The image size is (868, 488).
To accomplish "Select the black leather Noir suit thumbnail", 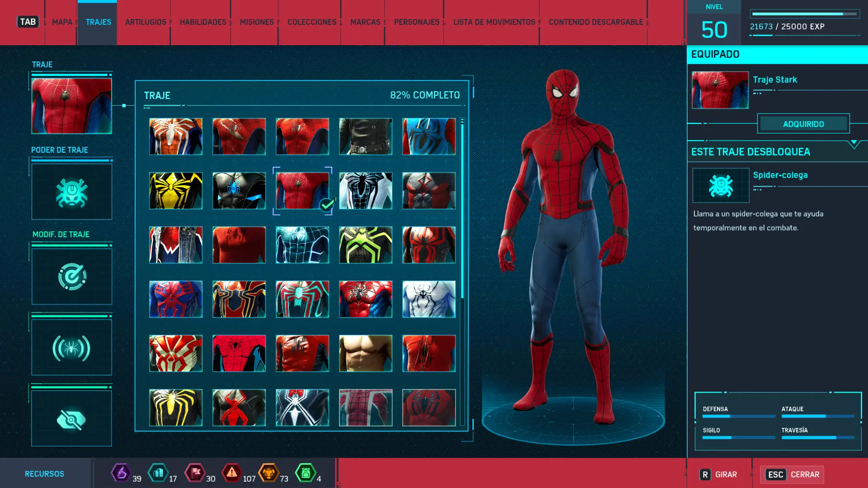I will click(x=366, y=136).
